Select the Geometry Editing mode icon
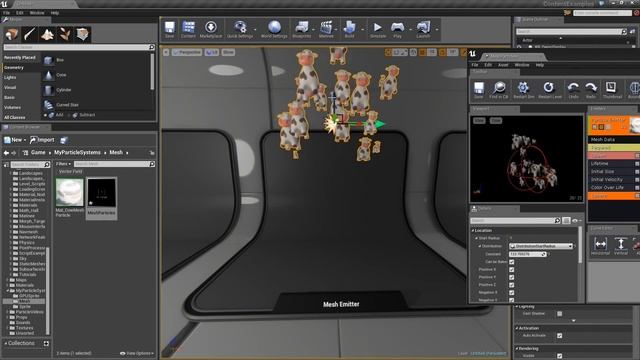 [82, 34]
